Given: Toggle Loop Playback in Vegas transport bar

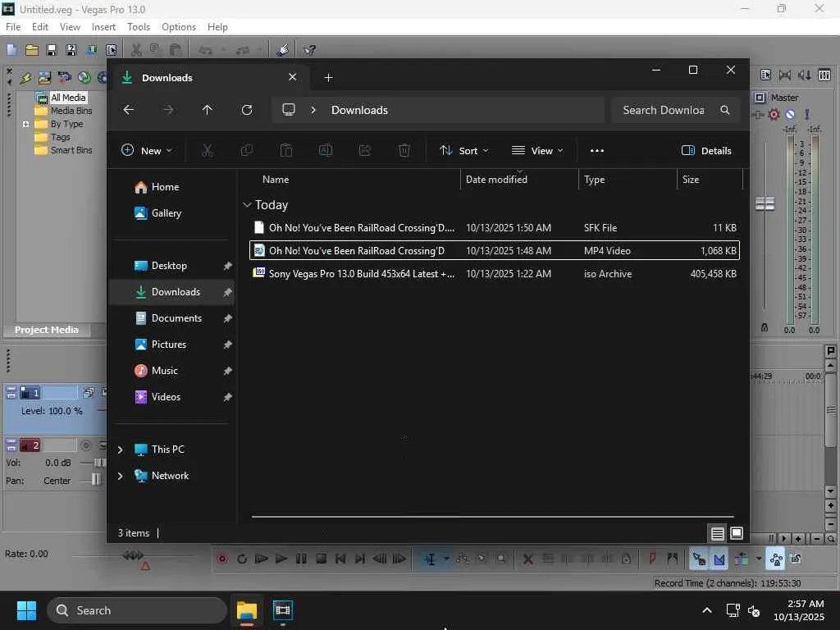Looking at the screenshot, I should (x=242, y=559).
